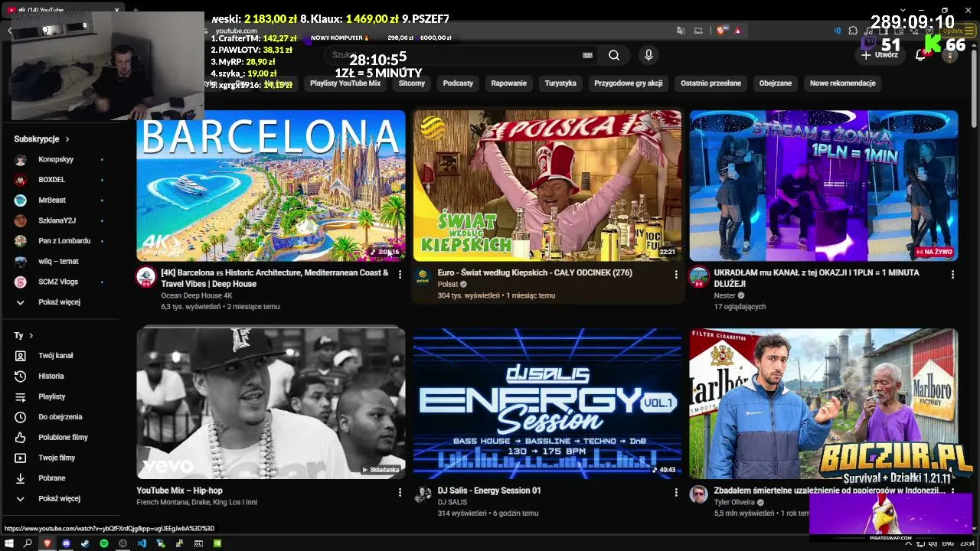Filter by Obejrzane chip
Screen dimensions: 980x551
(776, 83)
